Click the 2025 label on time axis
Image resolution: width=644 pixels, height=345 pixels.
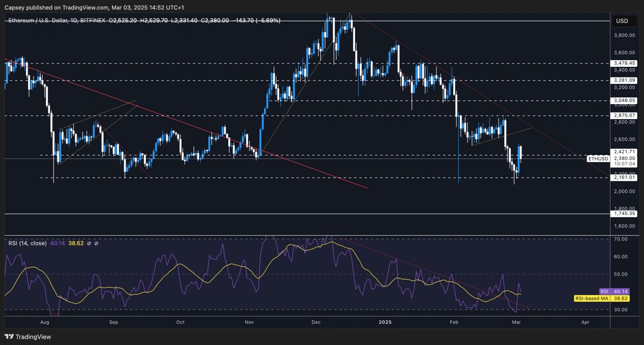pyautogui.click(x=386, y=322)
